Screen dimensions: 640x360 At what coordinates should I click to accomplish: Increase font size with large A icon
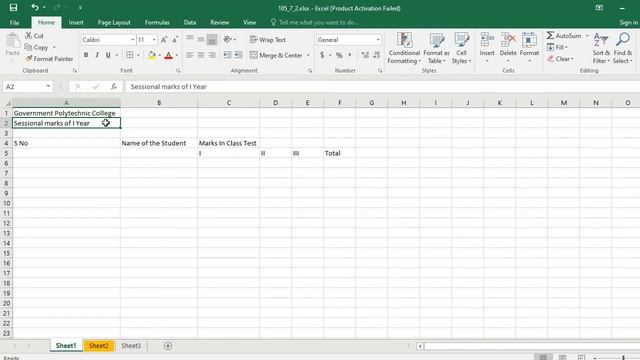coord(164,40)
